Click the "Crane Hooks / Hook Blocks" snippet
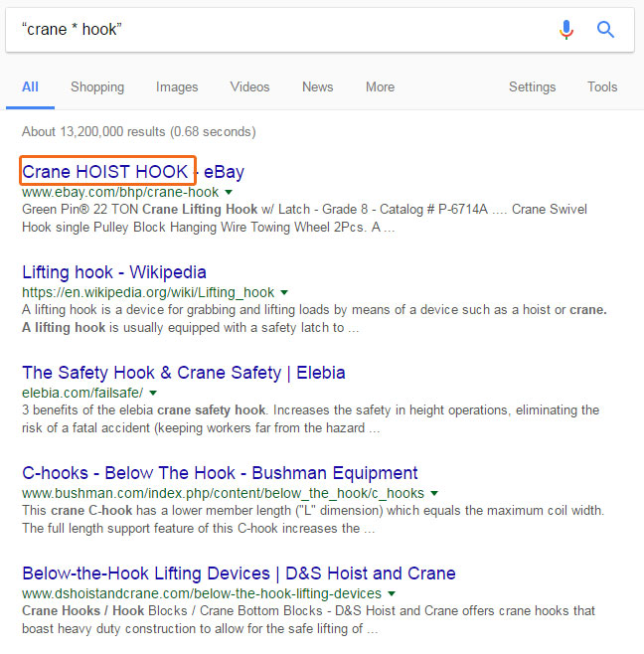This screenshot has height=654, width=644. click(308, 619)
